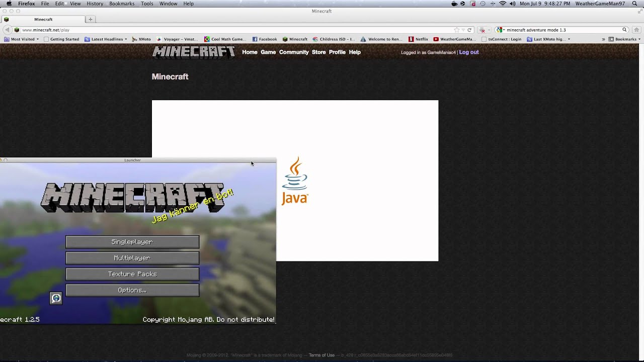Click the Java logo in the applet area
The height and width of the screenshot is (362, 644).
[x=295, y=180]
